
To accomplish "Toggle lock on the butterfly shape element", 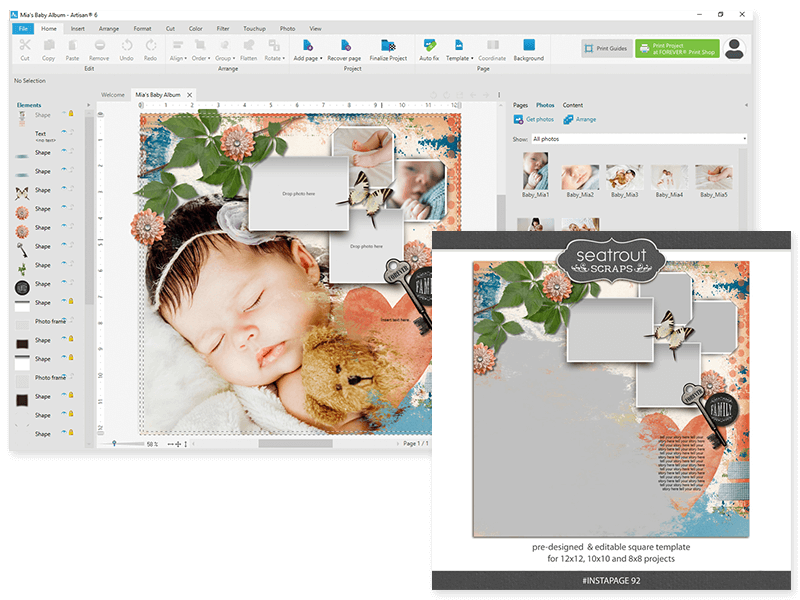I will click(x=71, y=188).
